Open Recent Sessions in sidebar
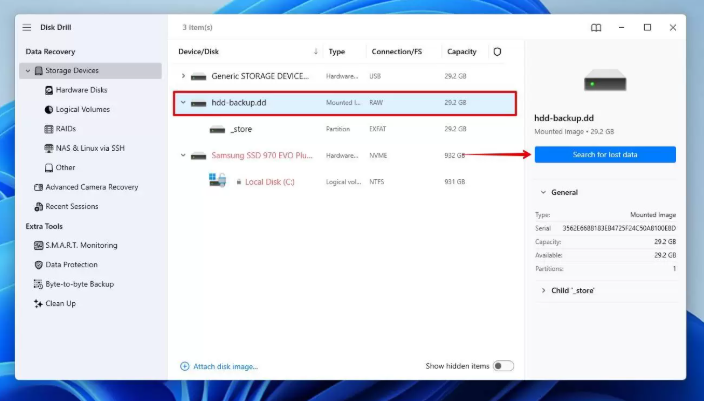This screenshot has height=401, width=704. [x=72, y=207]
